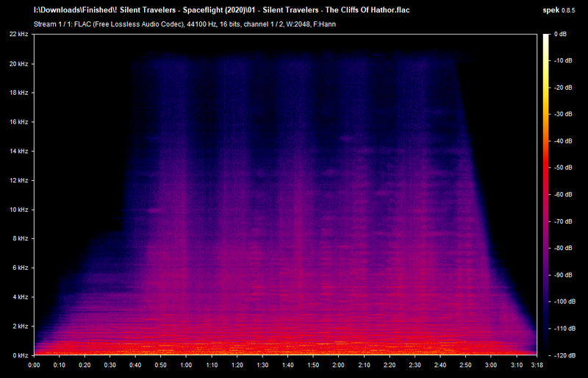Viewport: 588px width, 378px height.
Task: Click the -20 dB scale label
Action: (563, 88)
